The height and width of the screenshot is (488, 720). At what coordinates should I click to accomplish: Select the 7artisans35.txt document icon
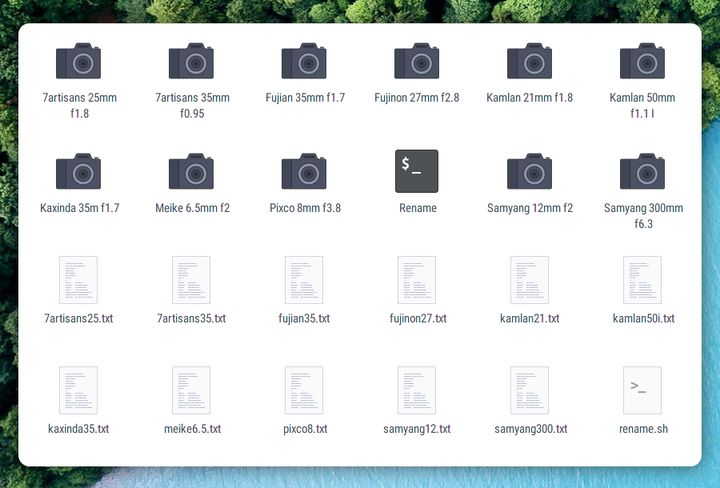191,280
